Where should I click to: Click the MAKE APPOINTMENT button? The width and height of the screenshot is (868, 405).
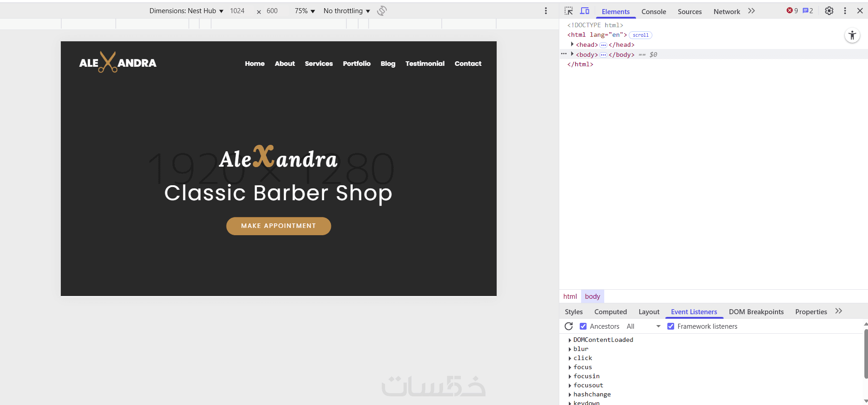278,226
